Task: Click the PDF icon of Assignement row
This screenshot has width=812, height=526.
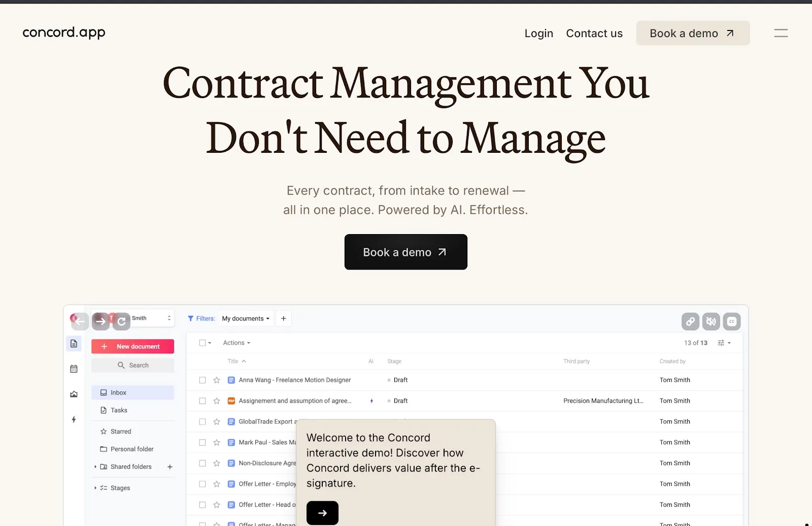Action: pos(231,401)
